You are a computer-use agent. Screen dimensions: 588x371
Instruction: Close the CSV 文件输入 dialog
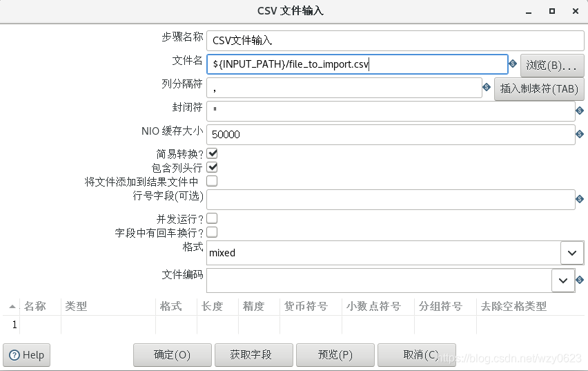tap(576, 11)
